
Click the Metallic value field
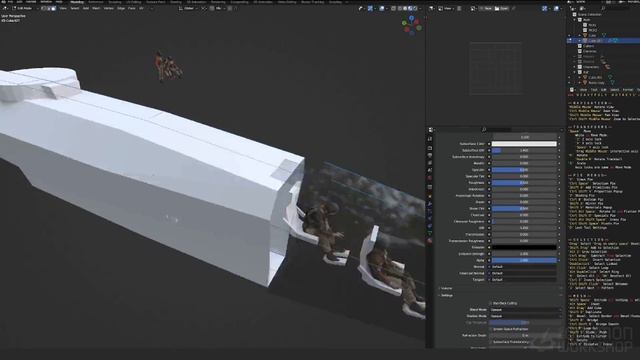[x=524, y=163]
